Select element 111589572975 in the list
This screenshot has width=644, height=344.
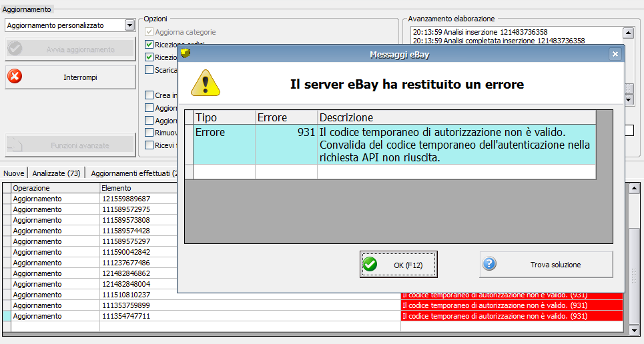126,209
